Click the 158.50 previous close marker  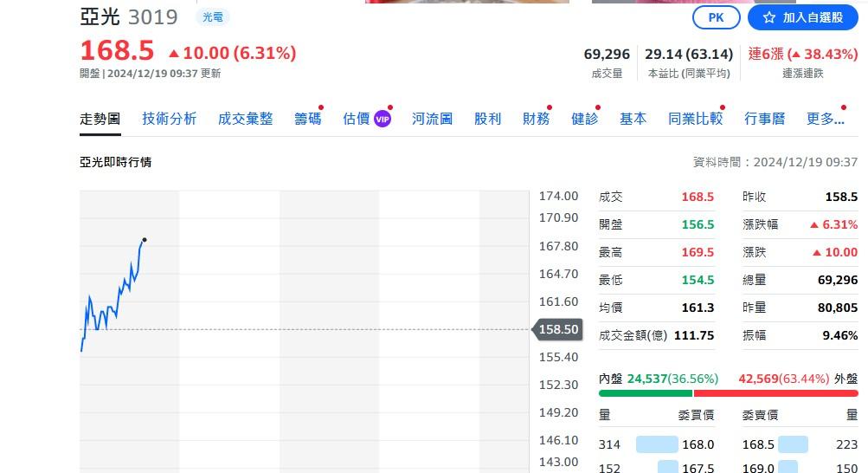click(x=556, y=329)
